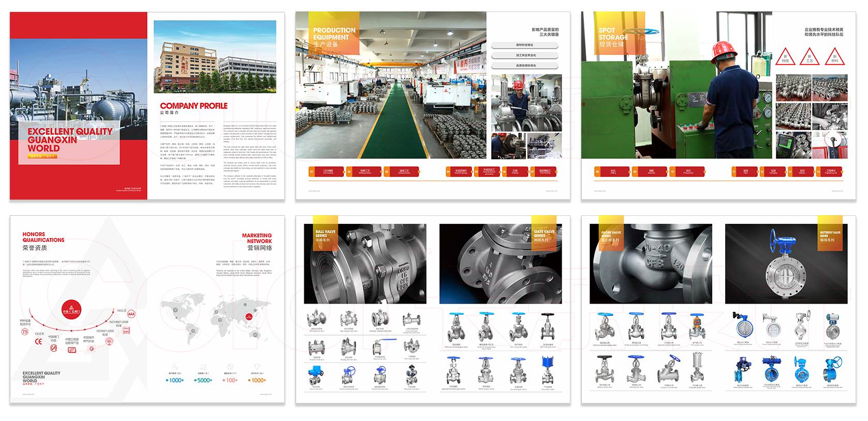This screenshot has width=868, height=421.
Task: Click the TS special equipment license icon
Action: pos(24,332)
